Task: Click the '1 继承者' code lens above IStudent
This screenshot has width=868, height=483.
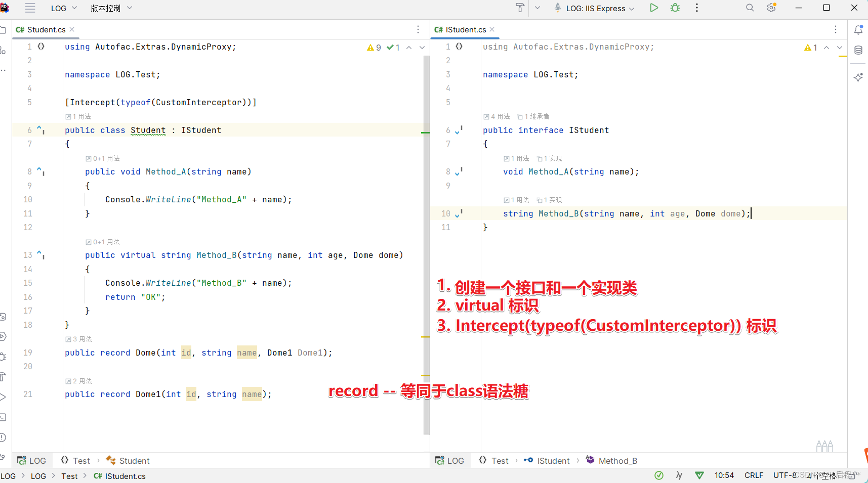Action: (533, 116)
